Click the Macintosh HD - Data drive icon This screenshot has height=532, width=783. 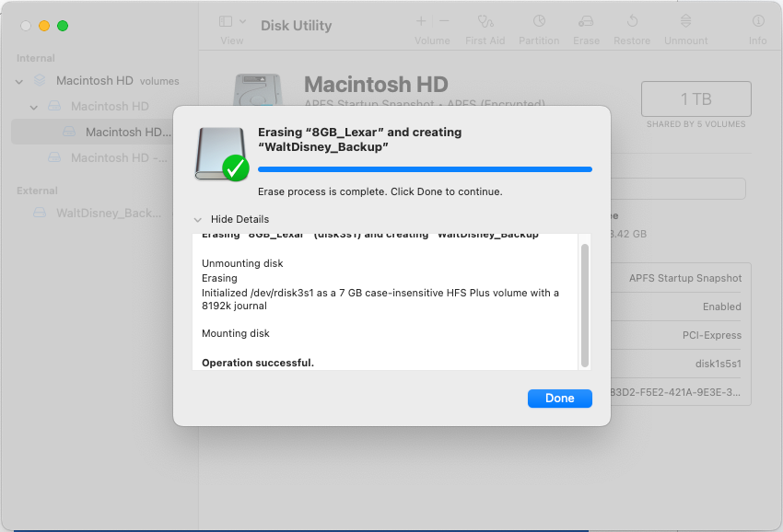pos(54,158)
